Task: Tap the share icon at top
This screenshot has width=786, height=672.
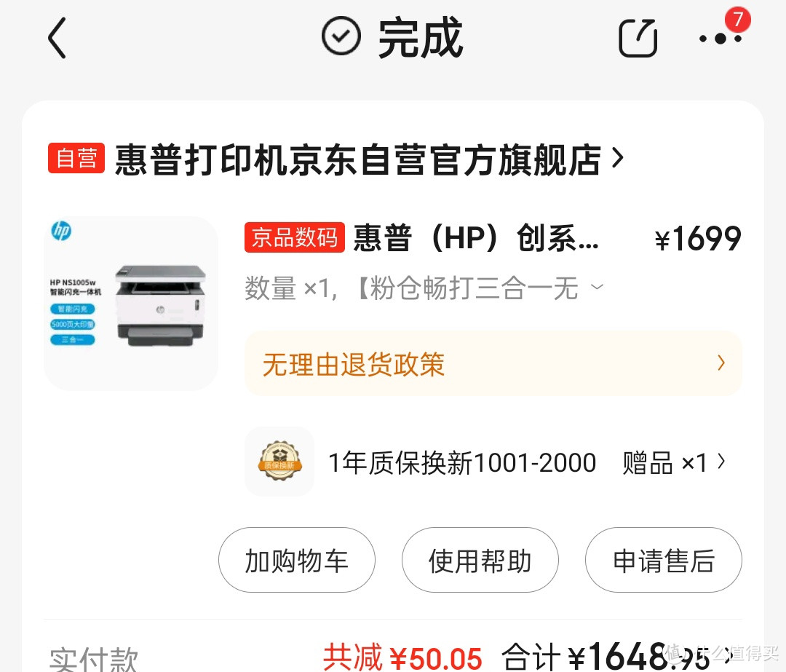Action: (x=638, y=38)
